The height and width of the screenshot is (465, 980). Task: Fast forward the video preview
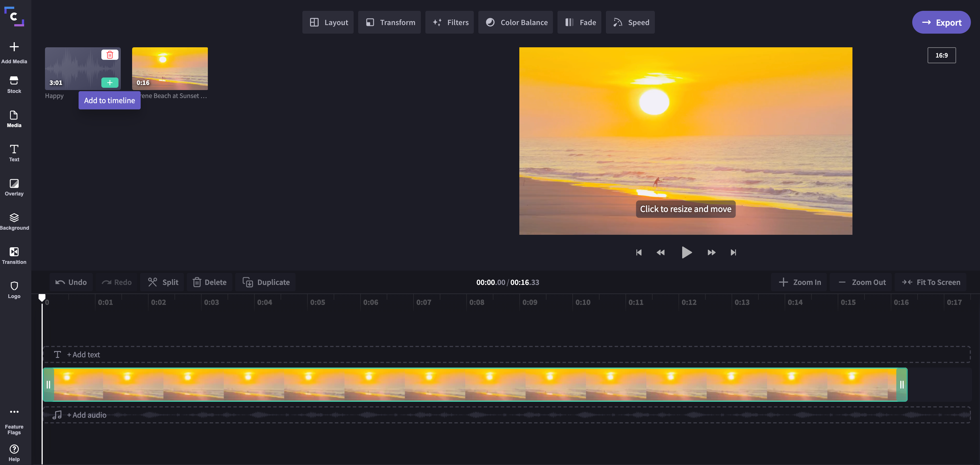point(712,252)
